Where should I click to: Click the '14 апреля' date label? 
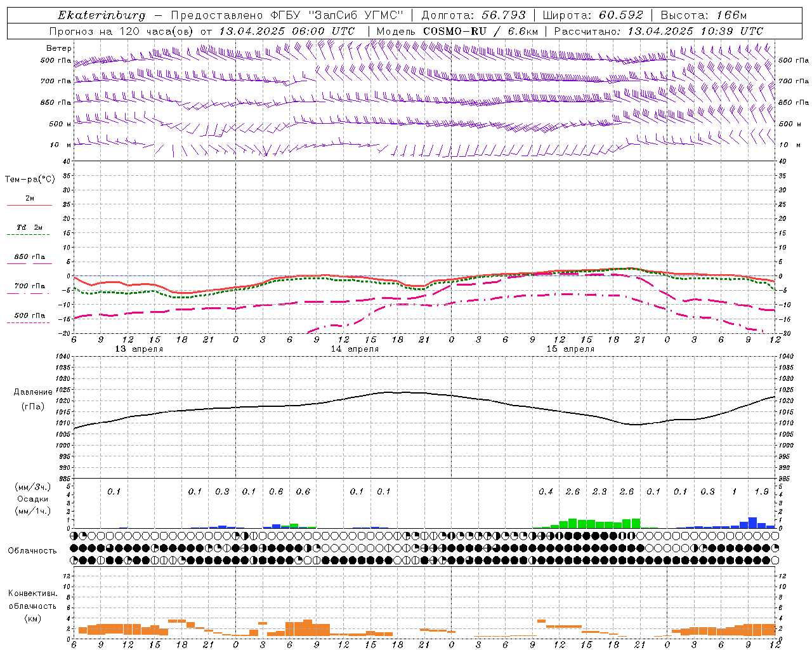pos(355,349)
